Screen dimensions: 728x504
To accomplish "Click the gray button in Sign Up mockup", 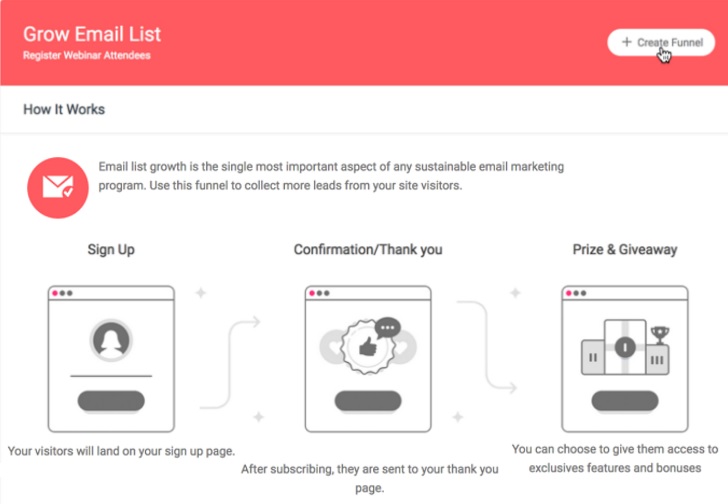I will (111, 401).
